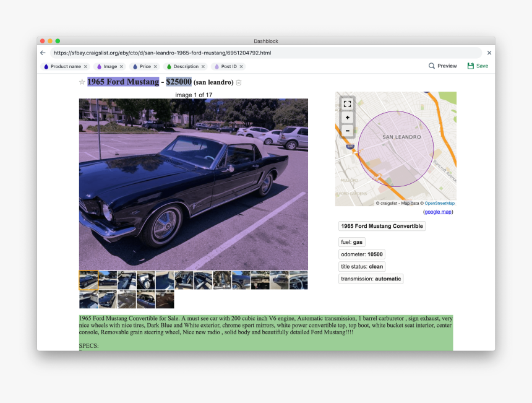
Task: Click the "1965 Ford Mustang" title text
Action: click(x=123, y=82)
